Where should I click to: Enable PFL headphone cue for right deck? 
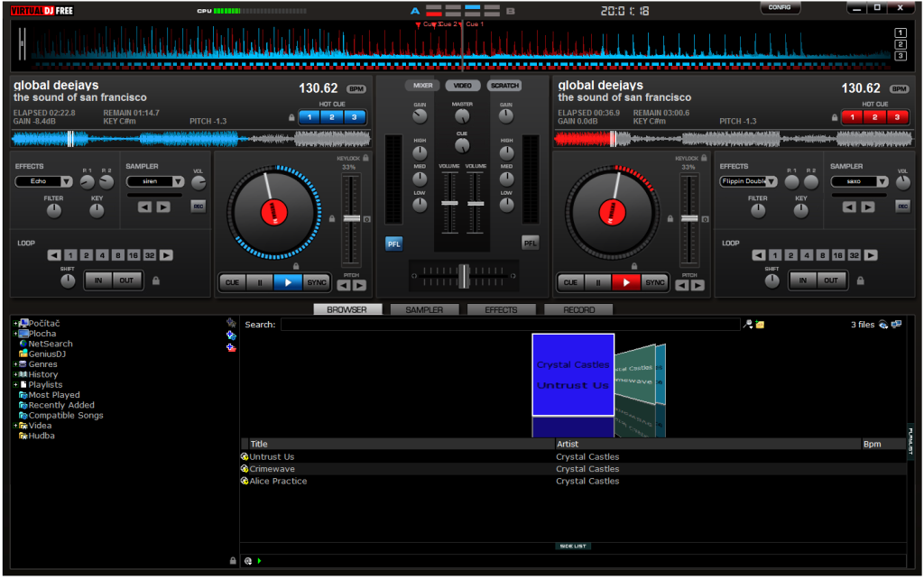coord(531,244)
